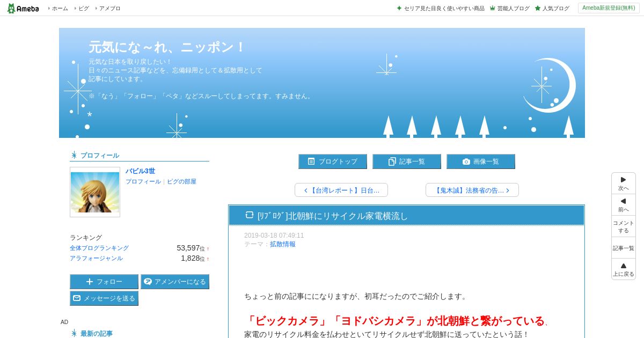Open blog title 元気にな～れ、ニッポン！
This screenshot has height=338, width=644.
pyautogui.click(x=167, y=47)
